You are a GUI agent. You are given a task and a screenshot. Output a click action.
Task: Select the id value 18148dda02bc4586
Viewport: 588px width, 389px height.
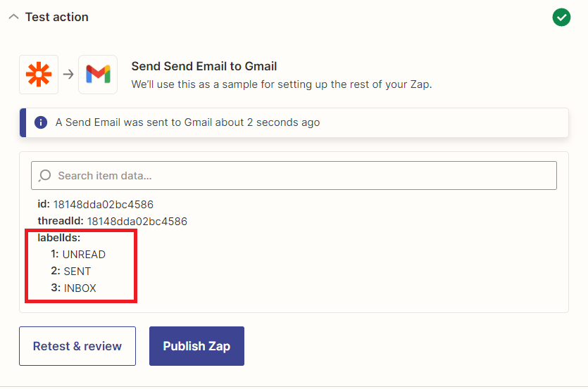coord(104,205)
